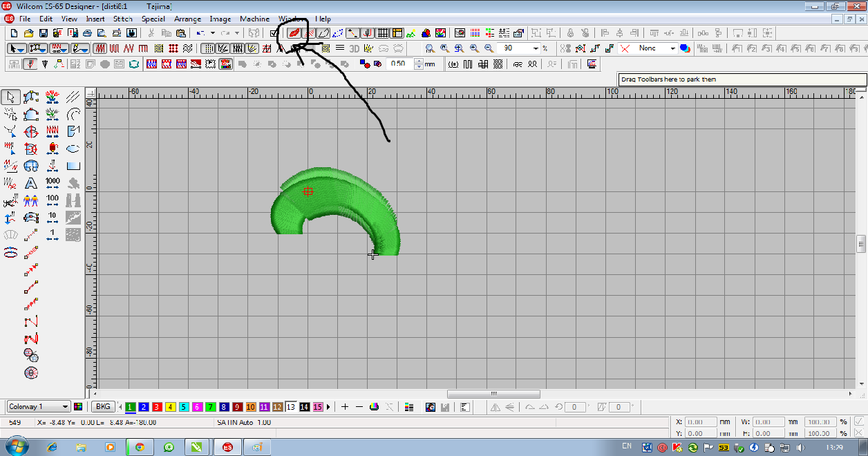Viewport: 868px width, 456px height.
Task: Open the Arrange menu
Action: [187, 19]
